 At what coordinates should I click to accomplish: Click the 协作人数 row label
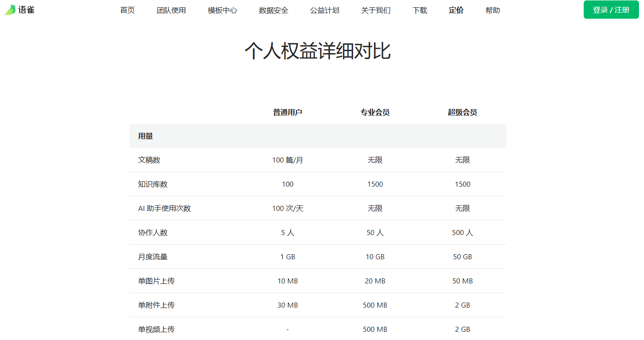pos(153,233)
